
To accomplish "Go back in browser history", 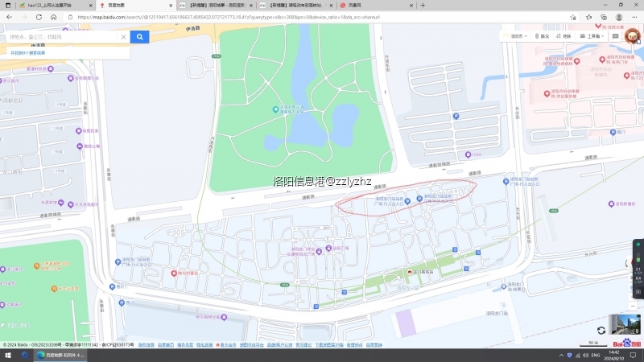I will tap(9, 17).
